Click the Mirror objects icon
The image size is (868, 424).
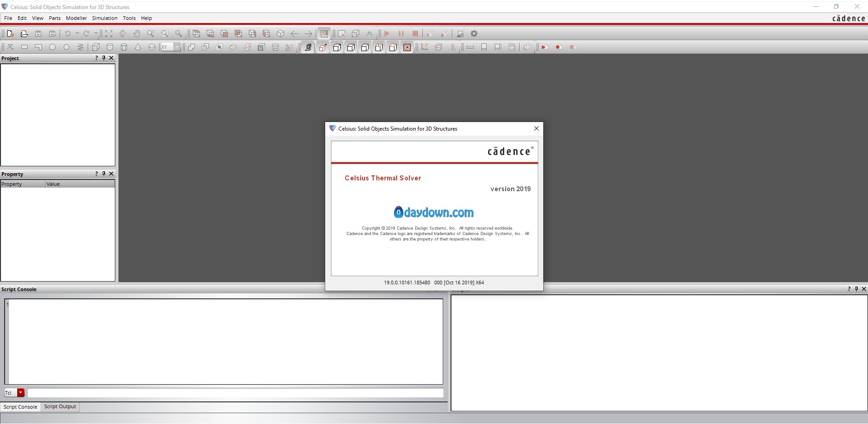233,47
